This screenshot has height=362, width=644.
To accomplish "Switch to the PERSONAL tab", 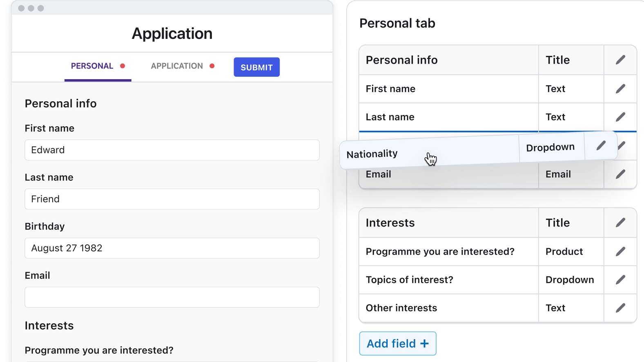I will coord(92,66).
